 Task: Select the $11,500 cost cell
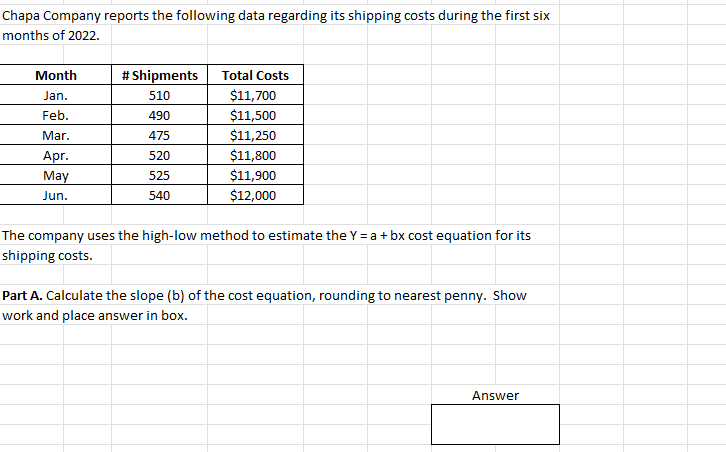coord(255,115)
